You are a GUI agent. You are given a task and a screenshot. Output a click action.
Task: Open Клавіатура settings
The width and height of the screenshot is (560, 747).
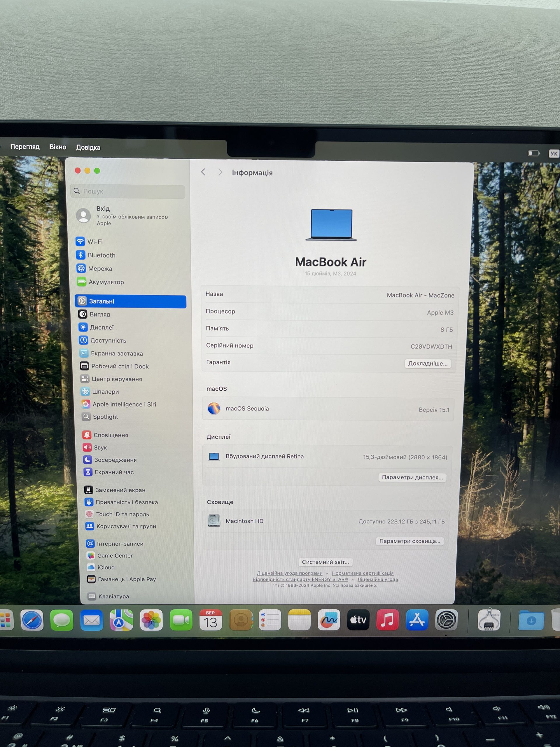tap(109, 596)
